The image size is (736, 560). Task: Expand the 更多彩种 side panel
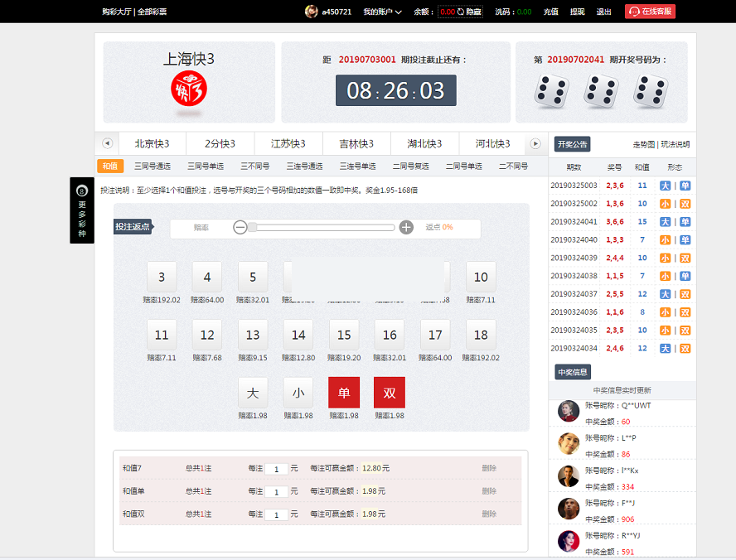(x=82, y=210)
